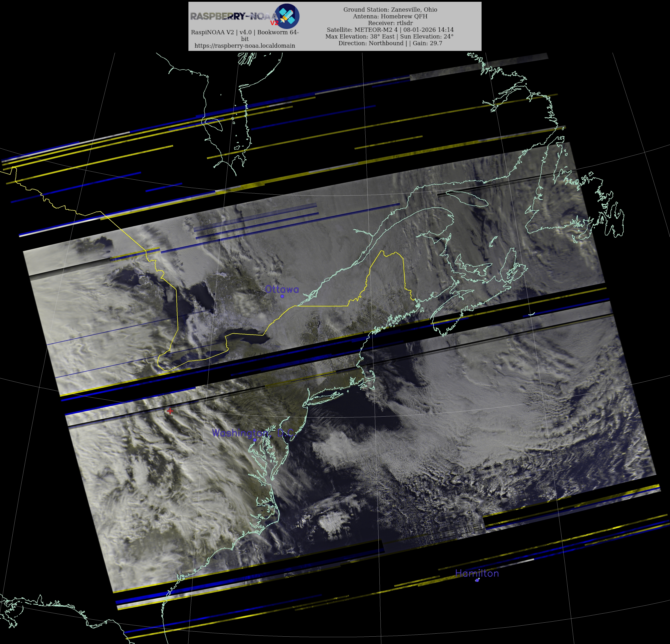This screenshot has height=644, width=670.
Task: Click the red cross ground station marker
Action: point(170,411)
